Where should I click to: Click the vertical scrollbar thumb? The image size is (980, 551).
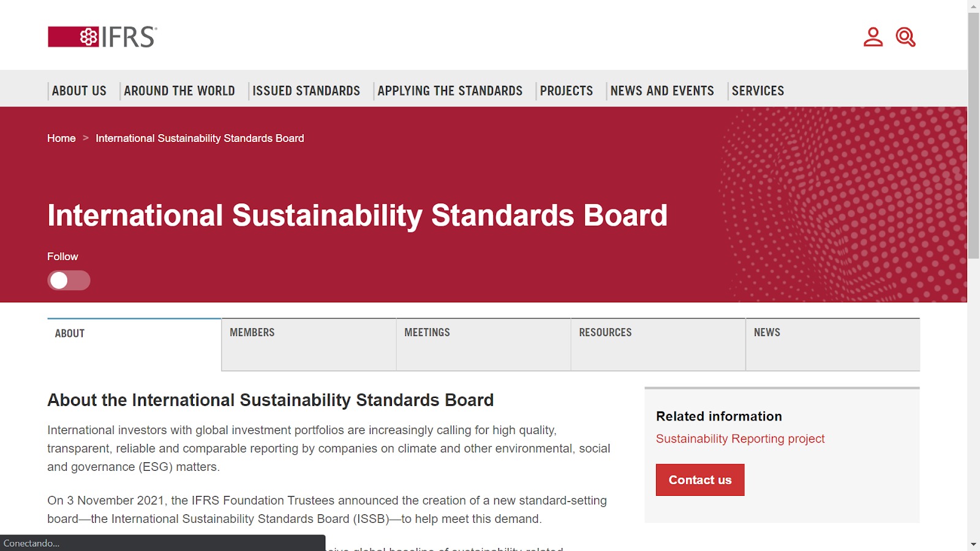point(974,135)
